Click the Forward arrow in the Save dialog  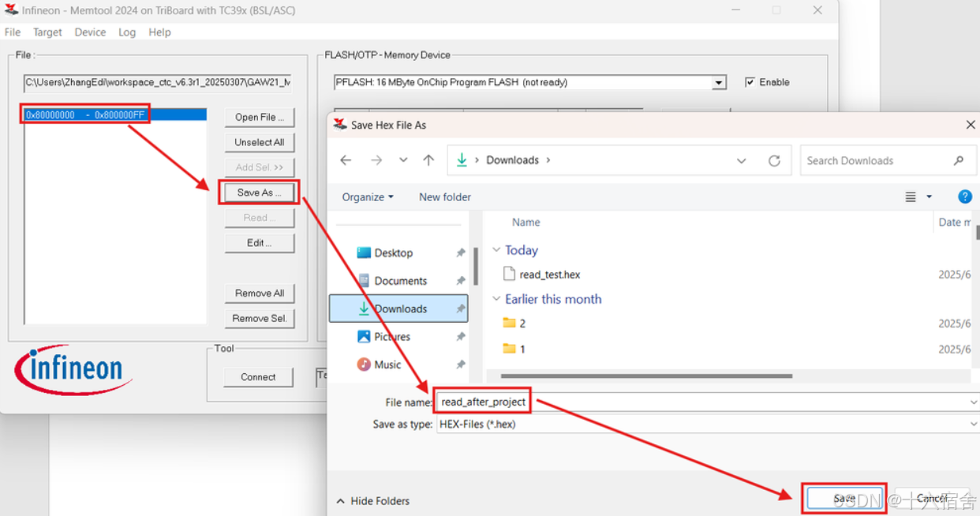pos(376,160)
